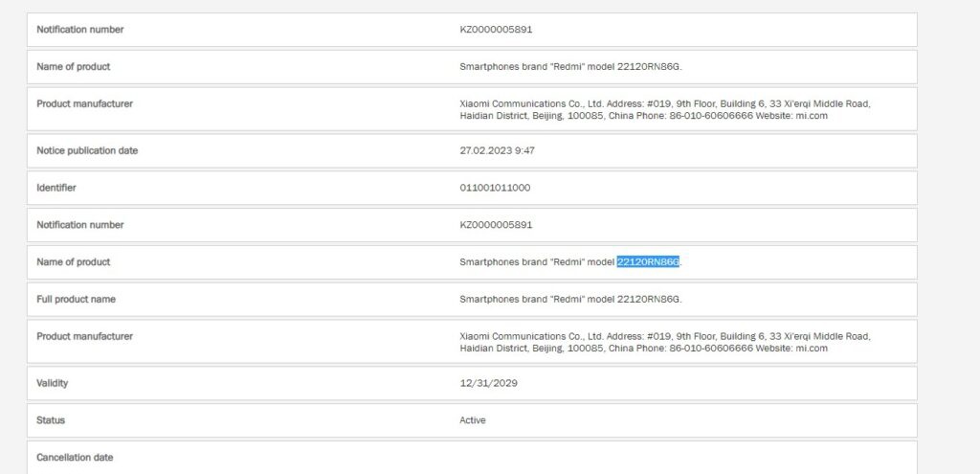Screen dimensions: 980x474
Task: Click "Notification number" label just below Identifier row
Action: coord(79,225)
